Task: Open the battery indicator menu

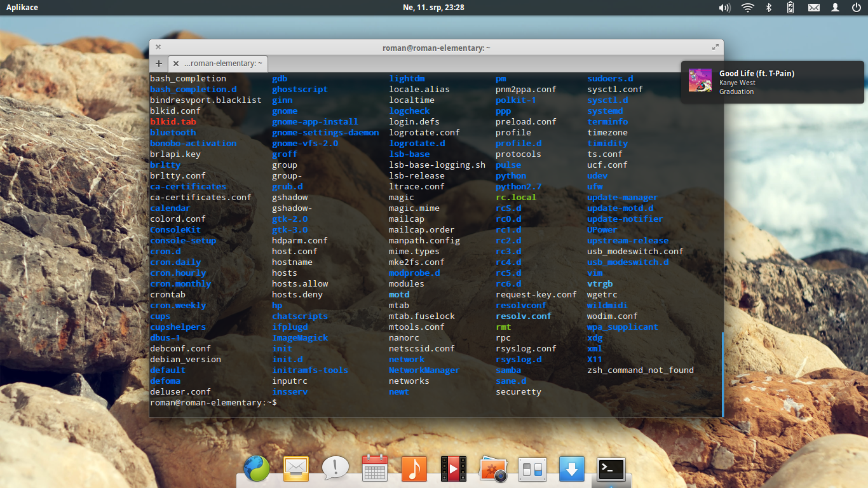Action: point(790,8)
